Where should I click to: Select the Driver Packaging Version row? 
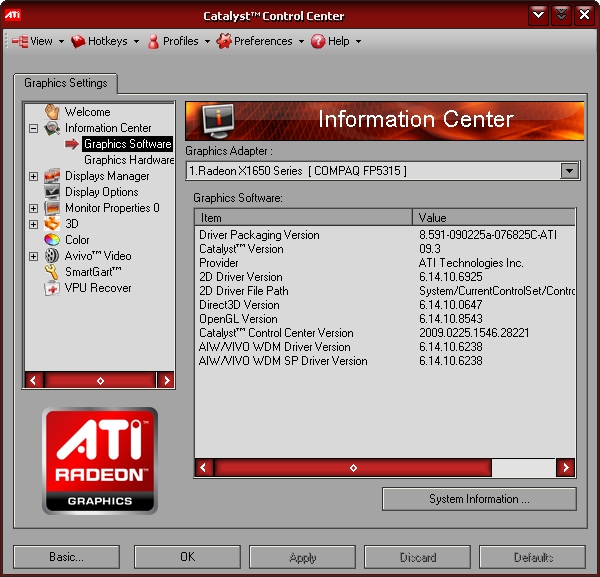click(x=385, y=235)
